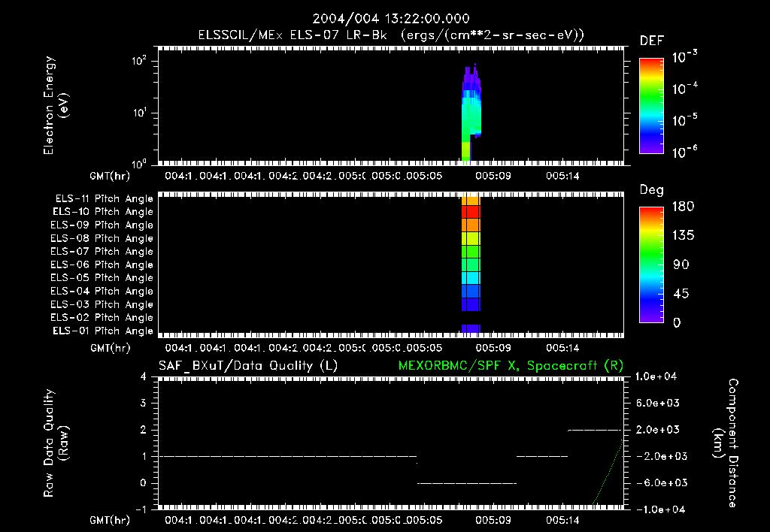This screenshot has width=770, height=532.
Task: Click 005:14 time label under data quality panel
Action: click(x=562, y=520)
